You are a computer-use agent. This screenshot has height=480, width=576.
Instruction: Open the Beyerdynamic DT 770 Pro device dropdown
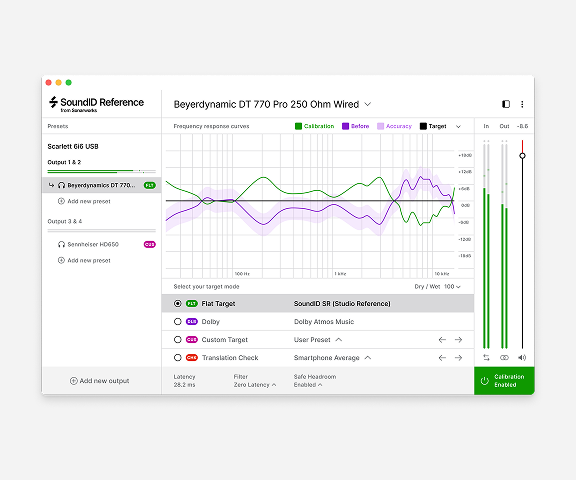(368, 104)
